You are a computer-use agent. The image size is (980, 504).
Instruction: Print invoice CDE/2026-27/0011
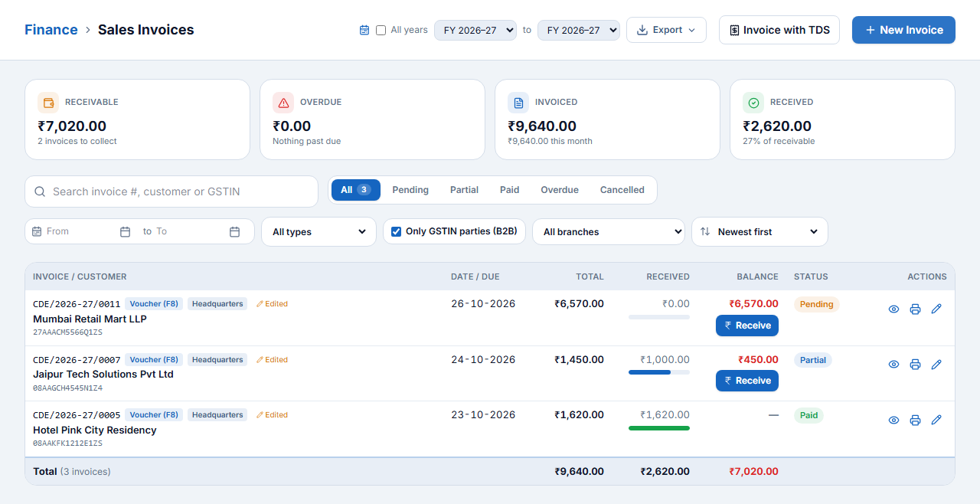pyautogui.click(x=915, y=309)
